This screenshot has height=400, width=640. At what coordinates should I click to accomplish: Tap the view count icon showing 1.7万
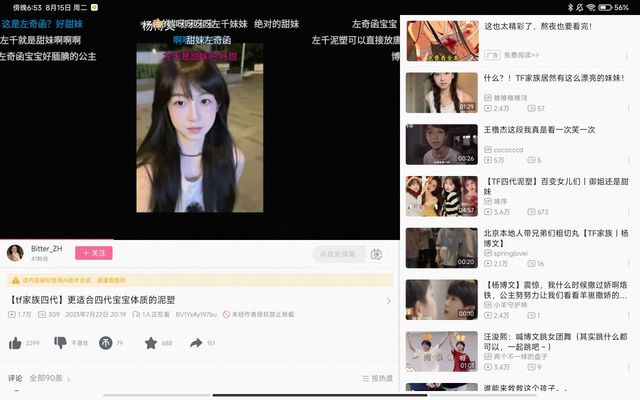(12, 314)
